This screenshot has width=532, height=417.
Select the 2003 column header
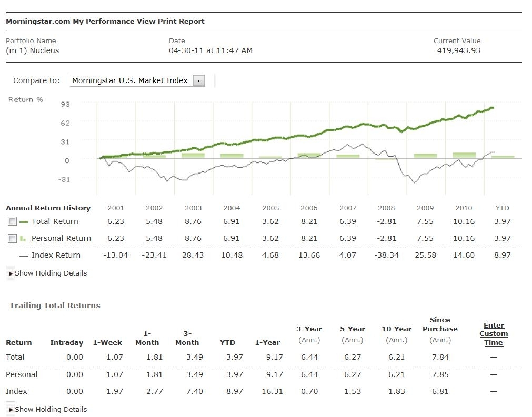(193, 208)
